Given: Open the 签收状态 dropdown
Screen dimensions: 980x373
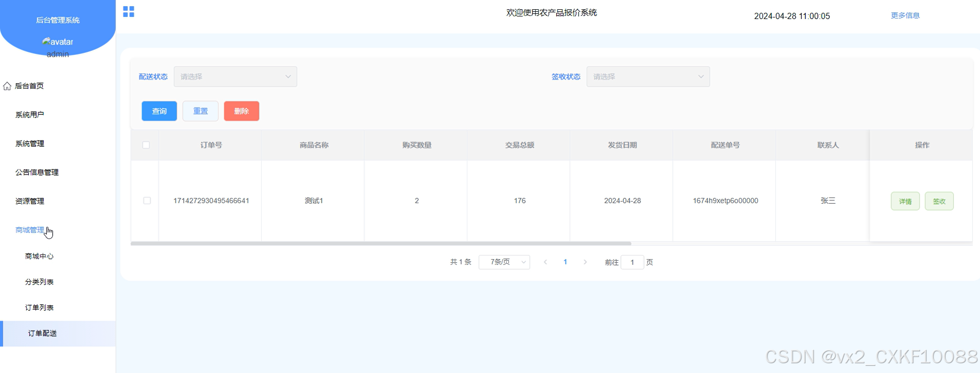Looking at the screenshot, I should coord(648,76).
